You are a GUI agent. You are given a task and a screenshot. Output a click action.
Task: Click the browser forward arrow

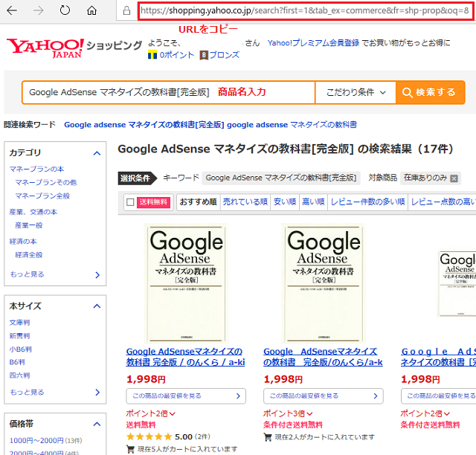pyautogui.click(x=38, y=10)
